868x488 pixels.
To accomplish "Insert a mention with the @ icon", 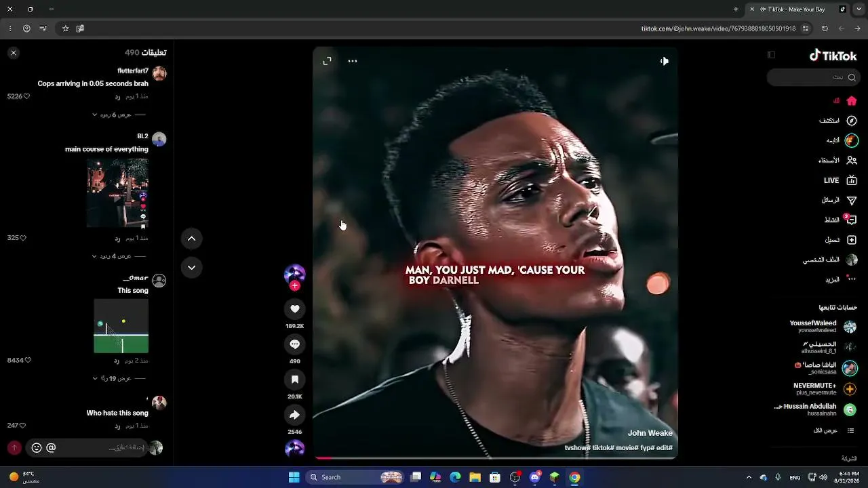I will [51, 448].
